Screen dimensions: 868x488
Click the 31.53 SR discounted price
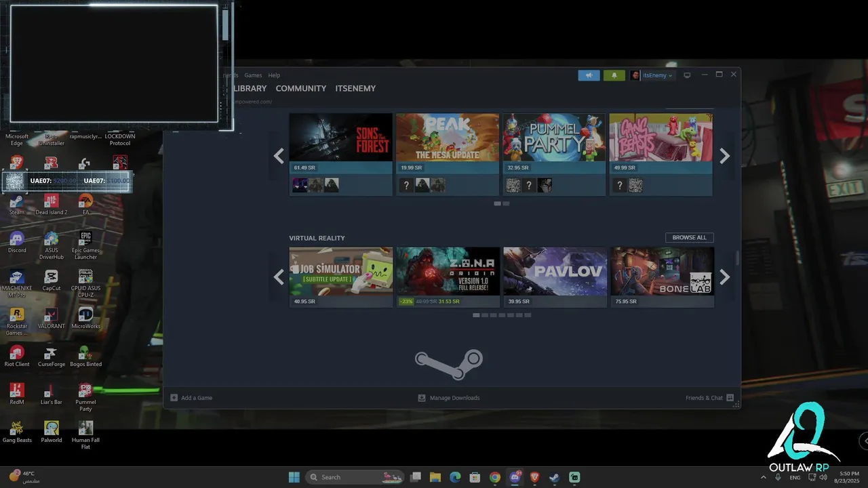[x=449, y=302]
